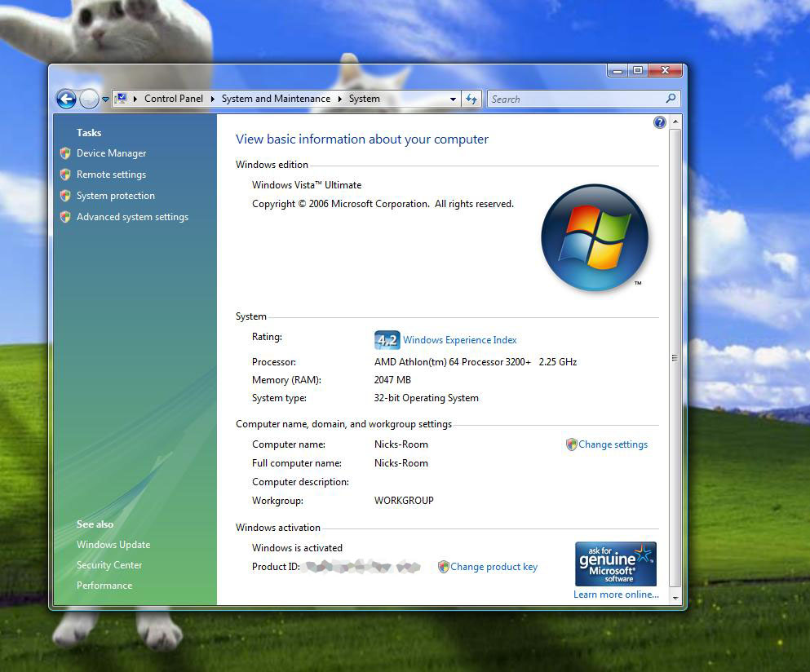Click the Refresh button beside address bar

[471, 99]
